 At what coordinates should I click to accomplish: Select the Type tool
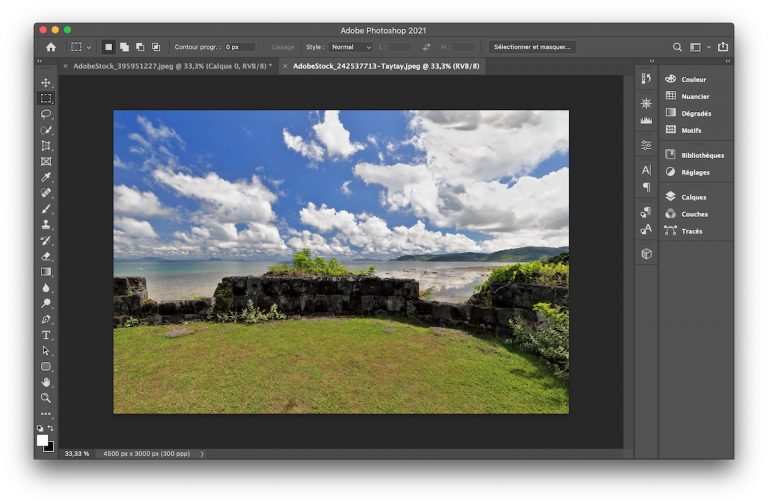[x=46, y=335]
